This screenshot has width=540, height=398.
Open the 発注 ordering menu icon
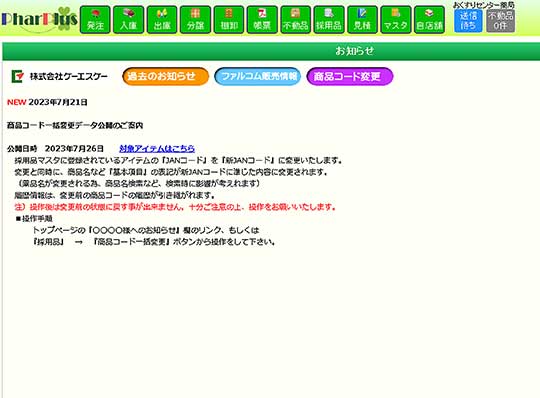pos(95,20)
